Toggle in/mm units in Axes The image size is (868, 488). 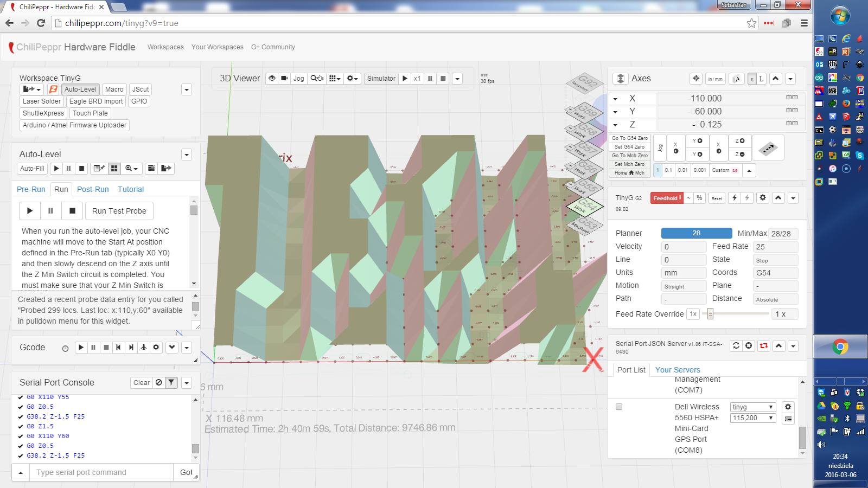(715, 79)
